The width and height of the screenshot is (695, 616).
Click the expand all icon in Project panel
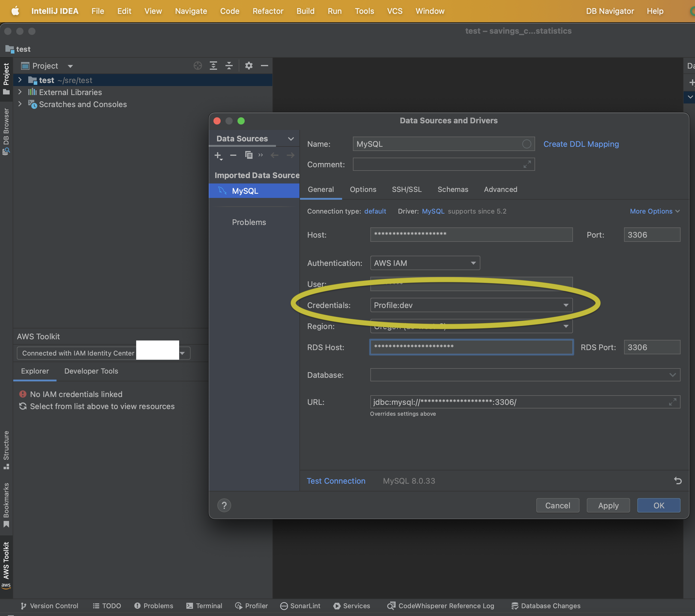(213, 66)
